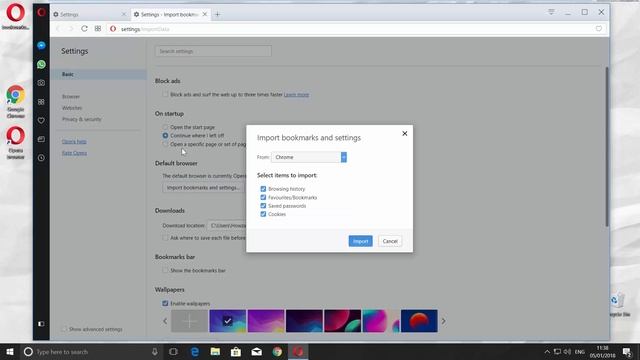Image resolution: width=640 pixels, height=360 pixels.
Task: Cancel the import dialog
Action: [x=390, y=241]
